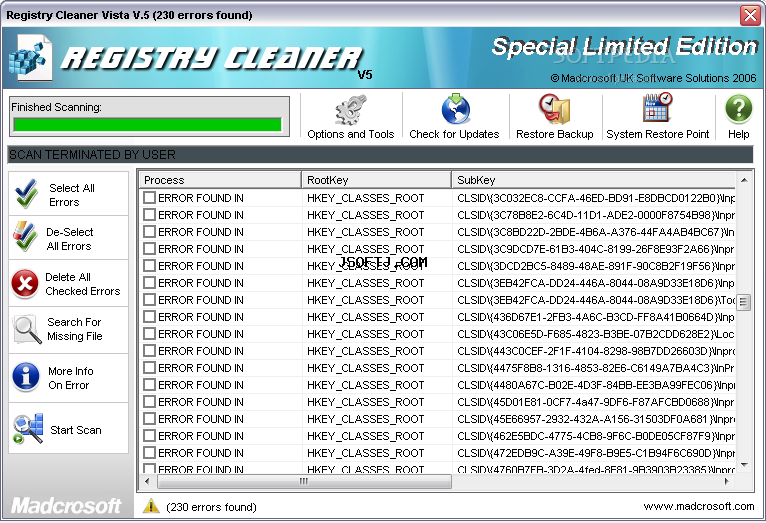Click the Registry Cleaner cube logo
This screenshot has width=766, height=523.
pyautogui.click(x=30, y=58)
